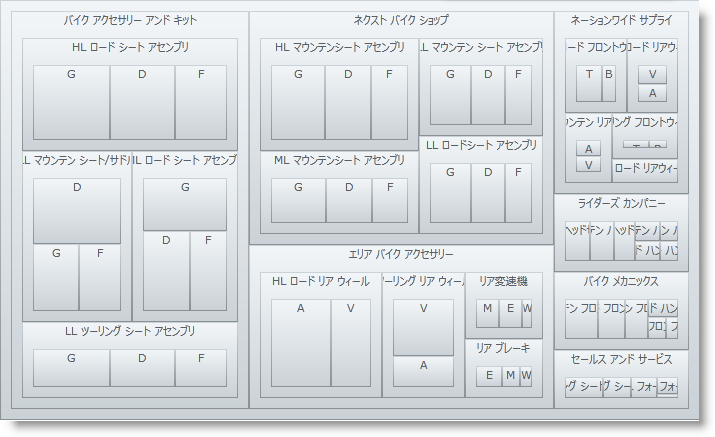Select G cell under LL マウンテン シート/サドル

click(56, 277)
